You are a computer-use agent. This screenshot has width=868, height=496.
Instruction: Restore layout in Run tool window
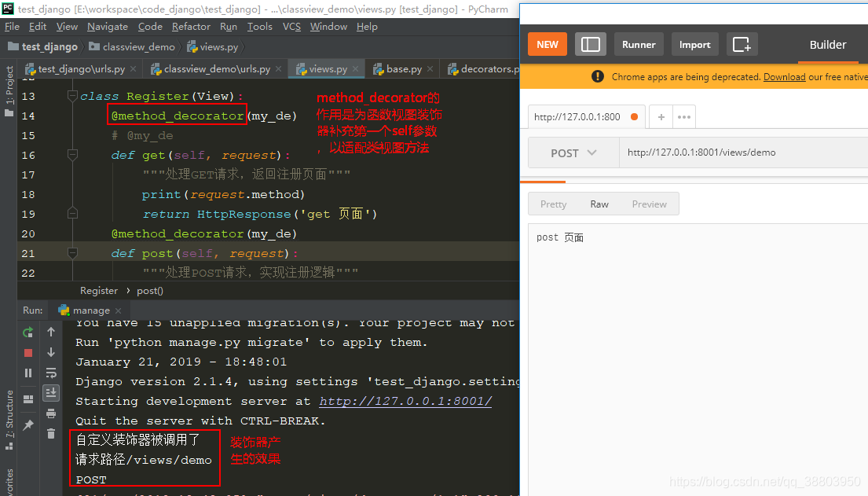click(28, 399)
